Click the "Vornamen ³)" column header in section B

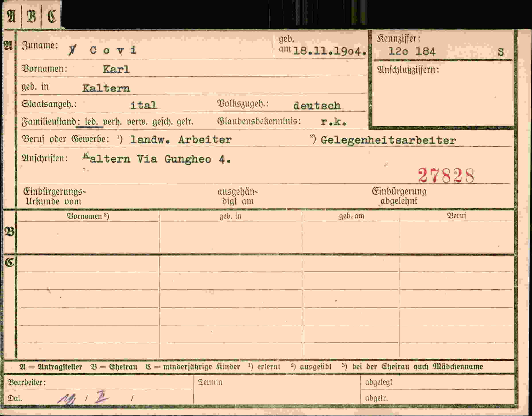(x=88, y=216)
